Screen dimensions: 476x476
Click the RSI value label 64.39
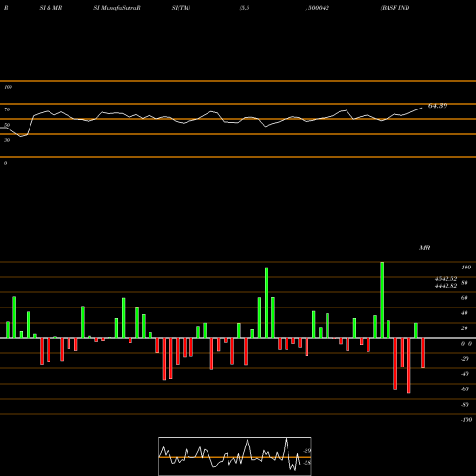pyautogui.click(x=438, y=106)
